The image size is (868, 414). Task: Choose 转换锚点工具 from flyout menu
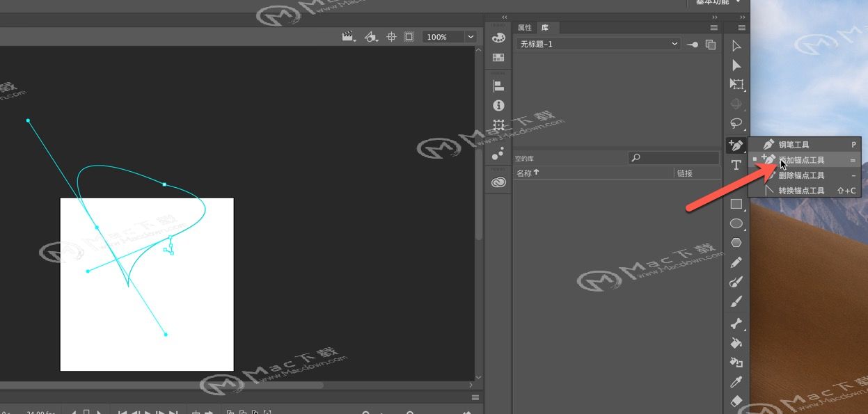(x=805, y=191)
